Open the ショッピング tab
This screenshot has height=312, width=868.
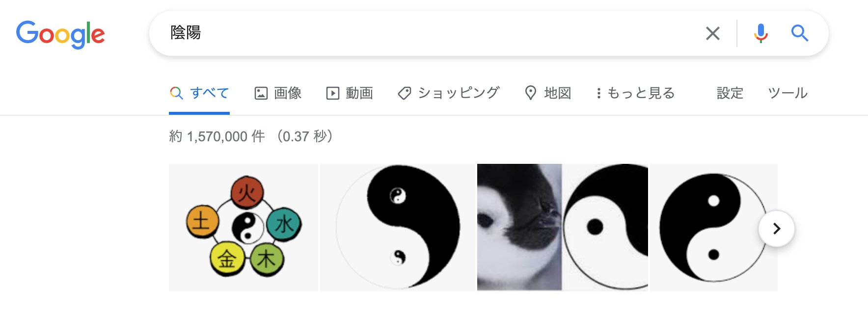(x=448, y=93)
